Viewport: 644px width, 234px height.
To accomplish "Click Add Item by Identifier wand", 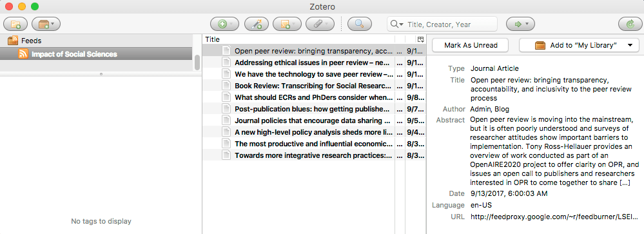I will tap(257, 24).
